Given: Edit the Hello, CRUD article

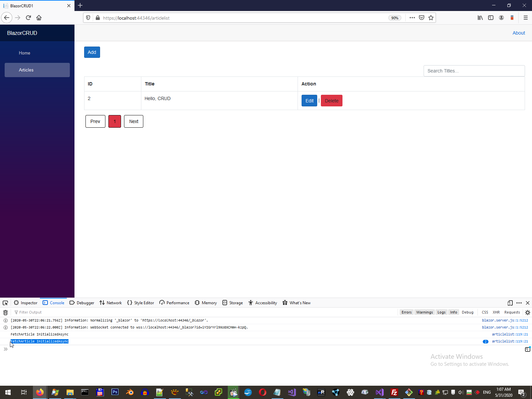Looking at the screenshot, I should pos(309,101).
